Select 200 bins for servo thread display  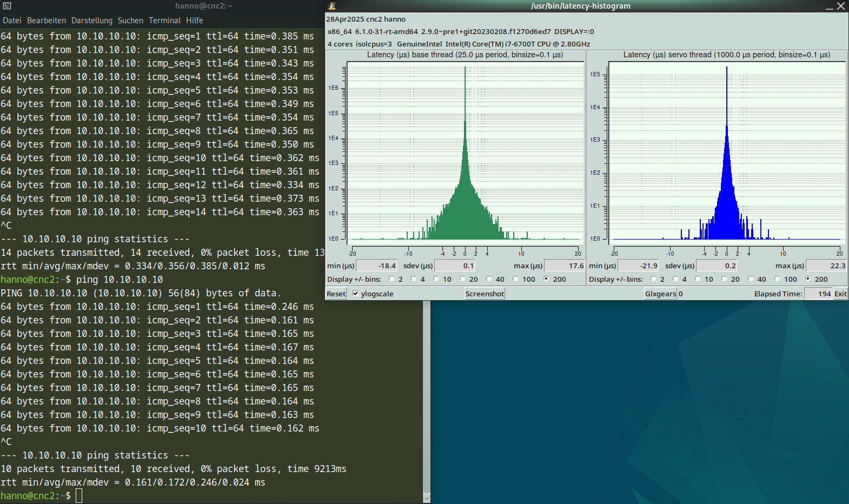pos(808,279)
